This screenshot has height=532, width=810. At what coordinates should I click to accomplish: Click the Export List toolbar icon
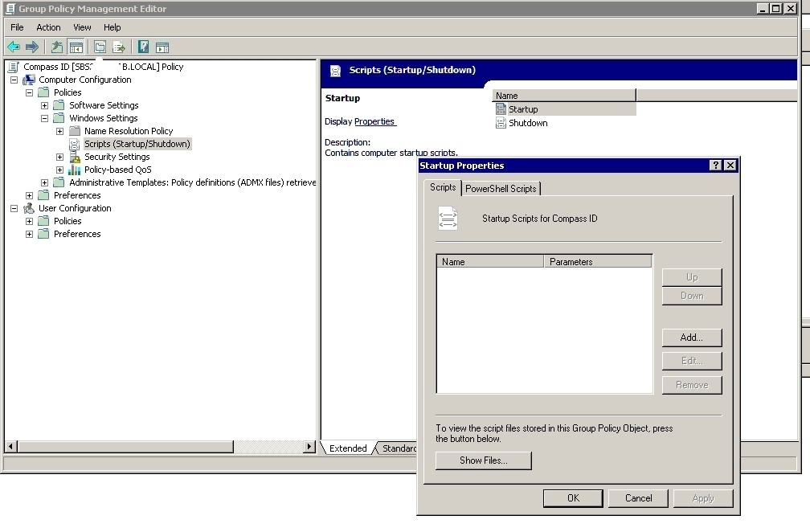(x=117, y=47)
